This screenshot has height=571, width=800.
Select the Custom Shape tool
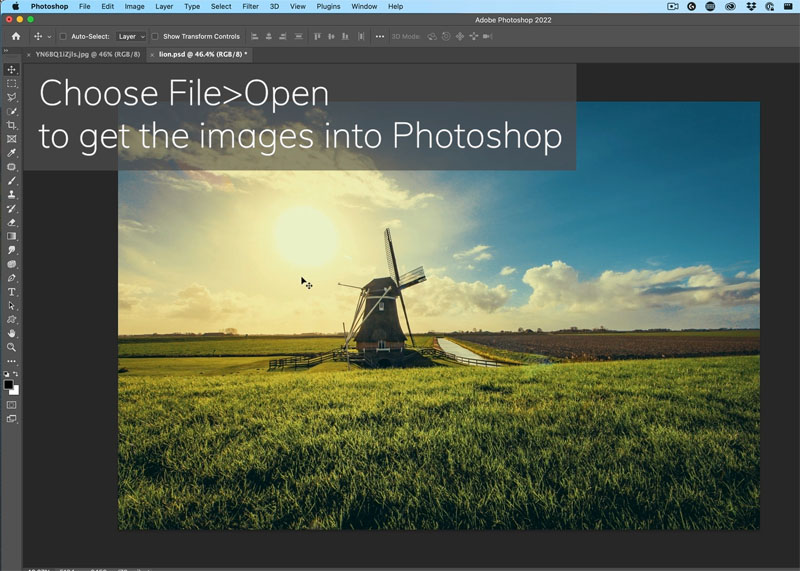tap(11, 319)
